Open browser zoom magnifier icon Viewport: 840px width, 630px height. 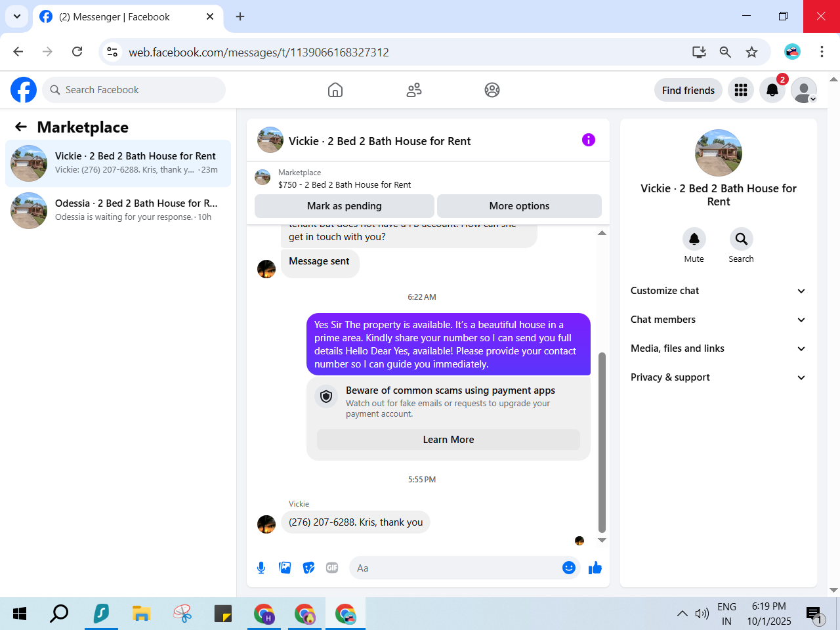coord(725,52)
